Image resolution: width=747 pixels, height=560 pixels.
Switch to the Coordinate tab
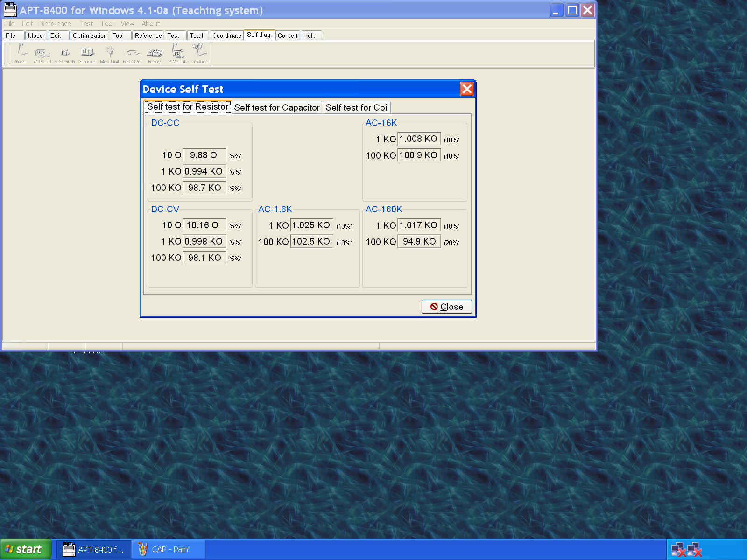(x=227, y=35)
